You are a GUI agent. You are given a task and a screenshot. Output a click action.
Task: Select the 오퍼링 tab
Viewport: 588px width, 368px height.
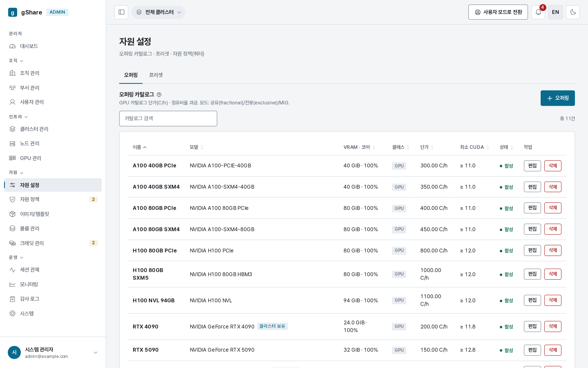(x=131, y=75)
